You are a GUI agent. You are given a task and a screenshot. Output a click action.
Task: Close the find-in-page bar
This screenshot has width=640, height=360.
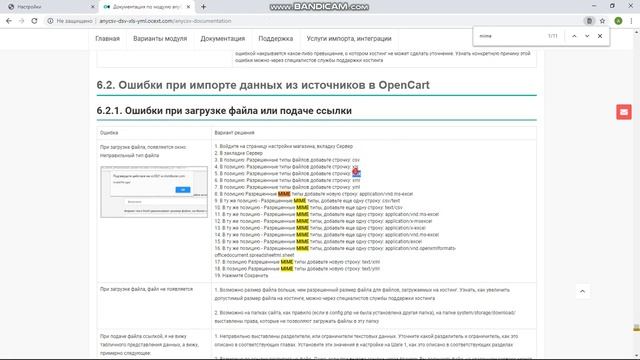tap(600, 36)
